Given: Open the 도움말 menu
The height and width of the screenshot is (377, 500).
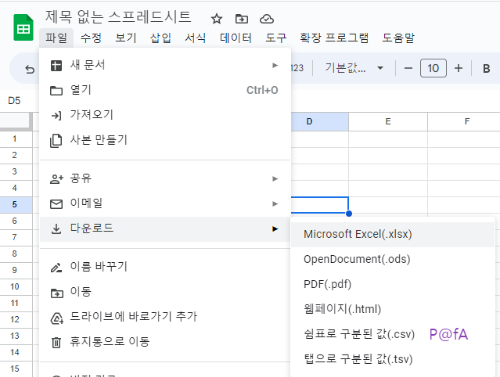Looking at the screenshot, I should (x=398, y=38).
